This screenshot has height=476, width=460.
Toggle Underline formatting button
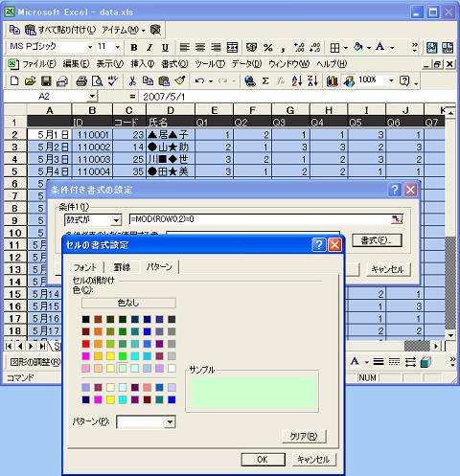pos(165,48)
